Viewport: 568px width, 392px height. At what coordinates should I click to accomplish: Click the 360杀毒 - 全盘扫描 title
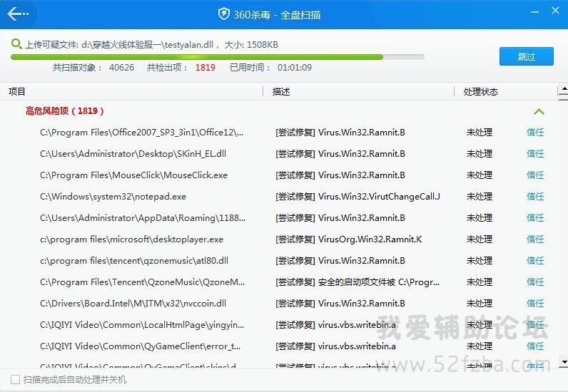(x=277, y=15)
